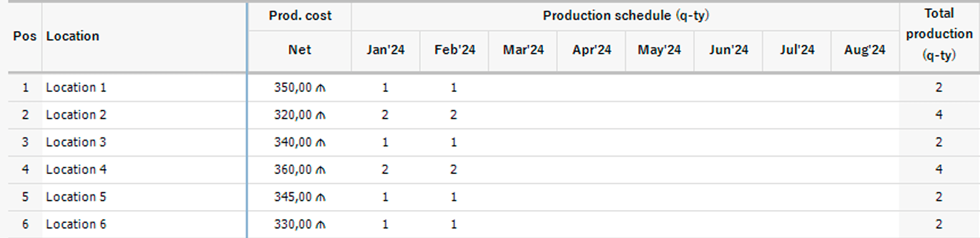Click the 350,00 cost value

pos(293,88)
